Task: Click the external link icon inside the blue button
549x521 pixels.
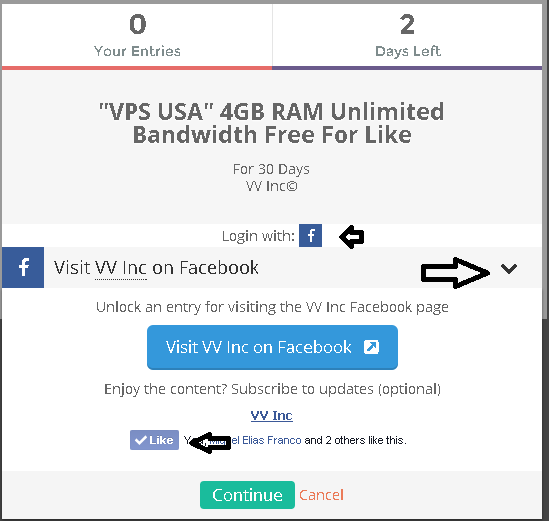Action: click(x=371, y=347)
